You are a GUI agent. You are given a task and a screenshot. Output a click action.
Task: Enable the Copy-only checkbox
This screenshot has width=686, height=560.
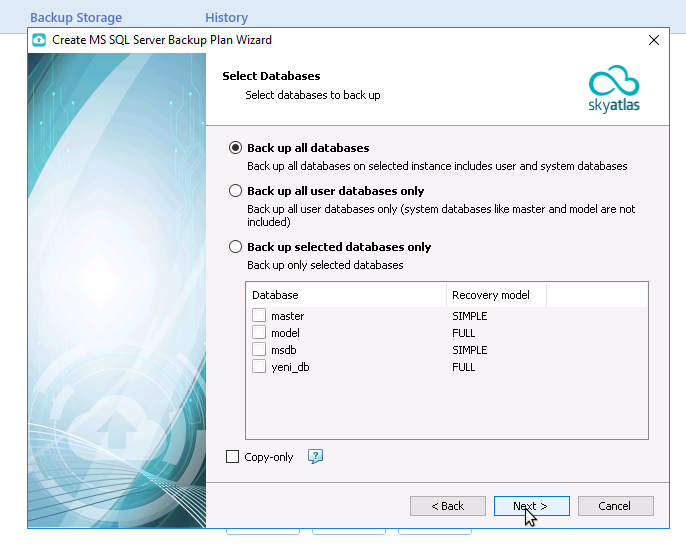coord(232,457)
